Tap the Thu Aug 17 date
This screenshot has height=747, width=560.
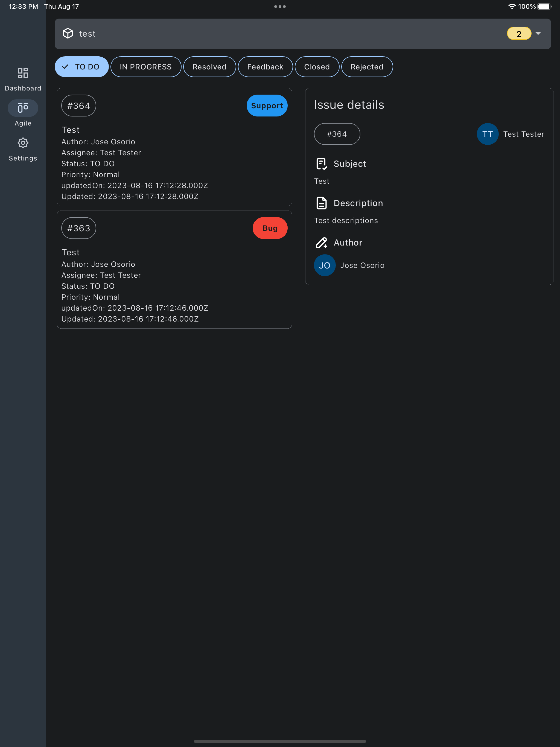pyautogui.click(x=62, y=6)
